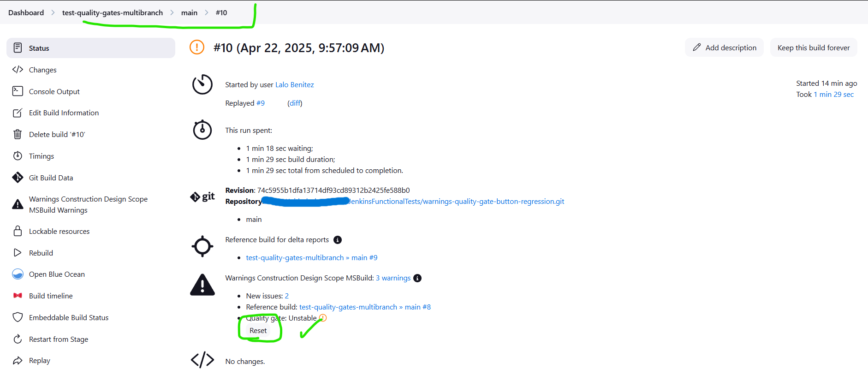The width and height of the screenshot is (868, 375).
Task: Click the Delete build trash icon
Action: point(18,134)
